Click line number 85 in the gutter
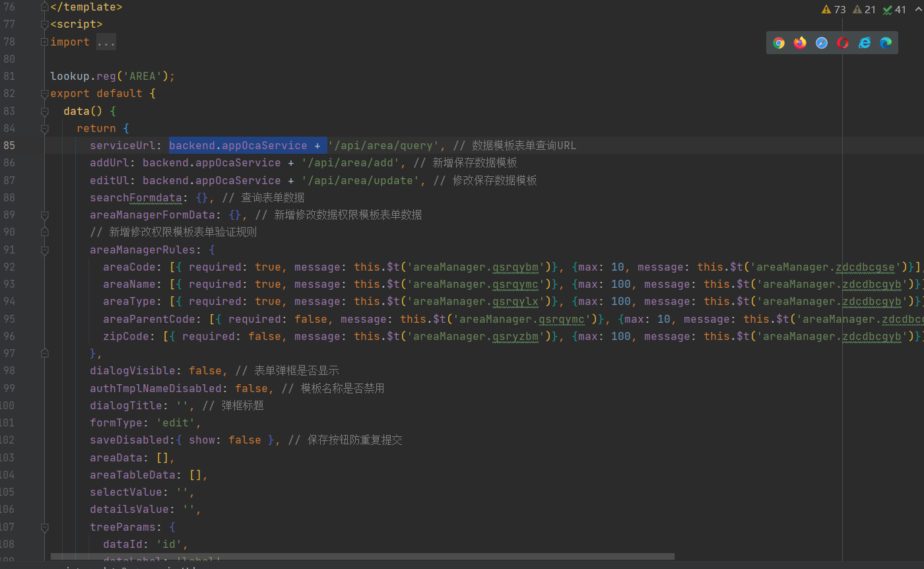 [9, 145]
